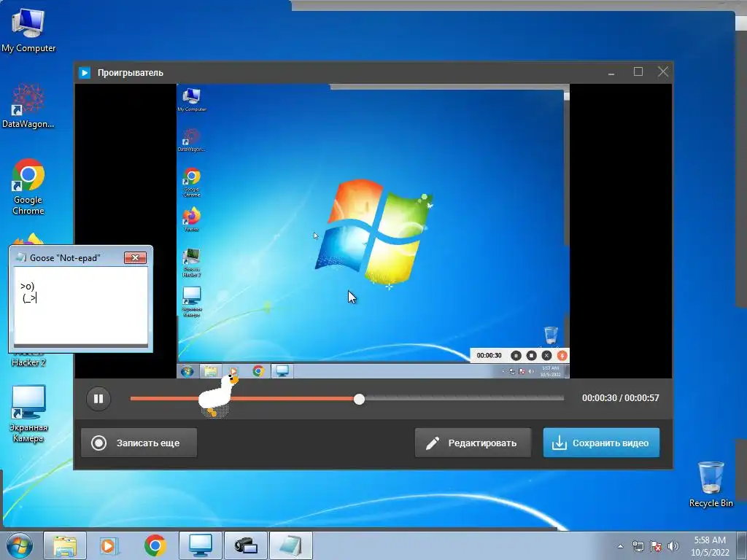
Task: Open the Action Center flag icon in the tray
Action: point(656,546)
